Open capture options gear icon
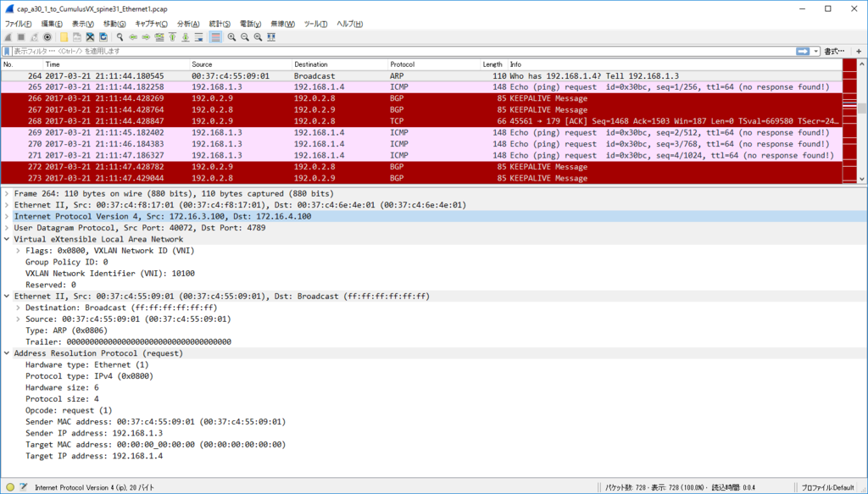This screenshot has width=868, height=494. [47, 37]
